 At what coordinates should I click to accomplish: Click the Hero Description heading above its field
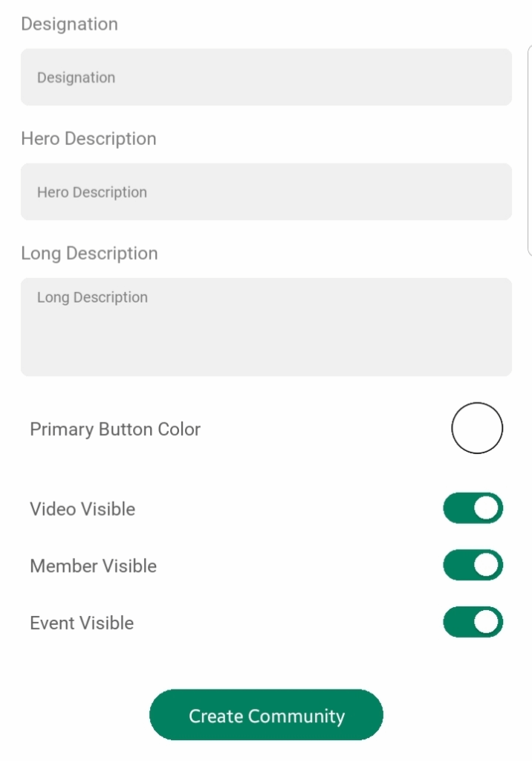88,139
